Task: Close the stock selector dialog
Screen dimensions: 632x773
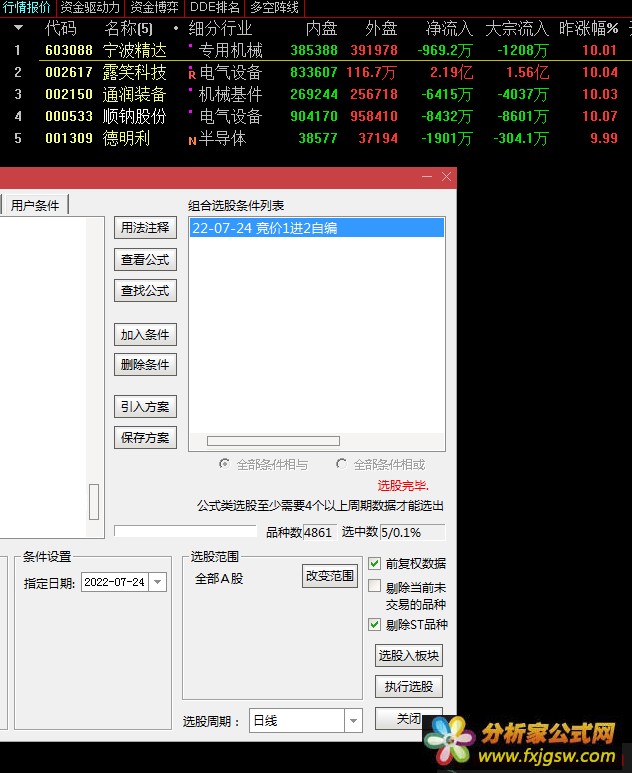Action: 447,176
